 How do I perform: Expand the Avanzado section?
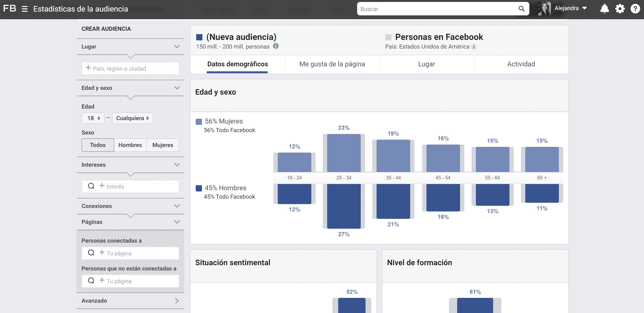177,301
